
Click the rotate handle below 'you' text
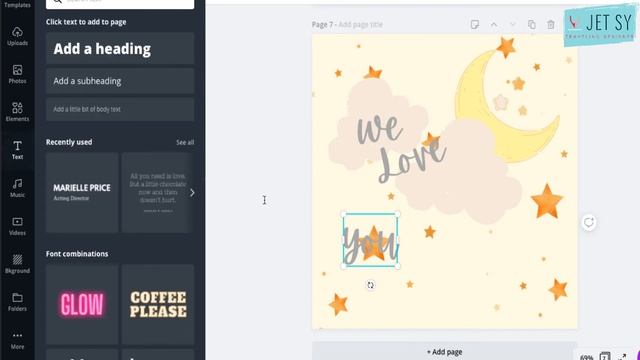370,285
